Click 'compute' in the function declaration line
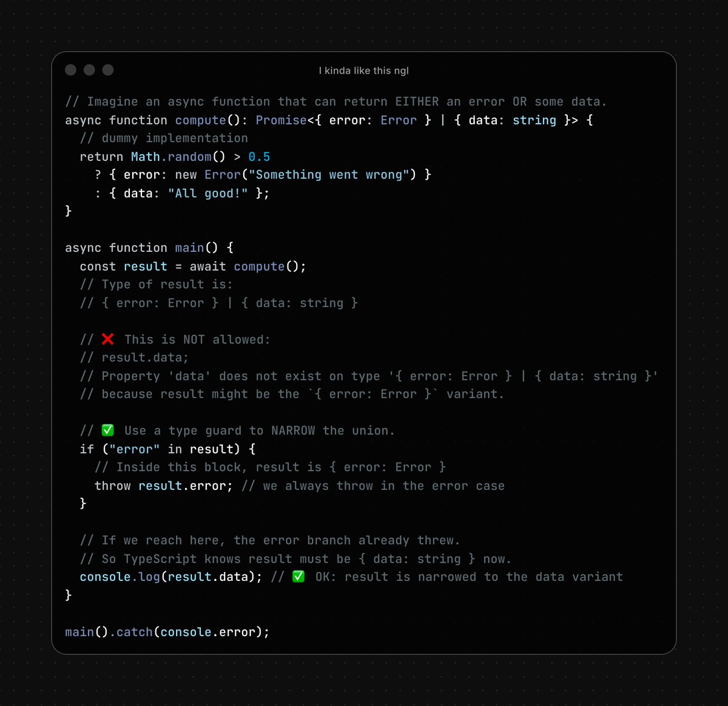This screenshot has height=706, width=728. tap(200, 120)
